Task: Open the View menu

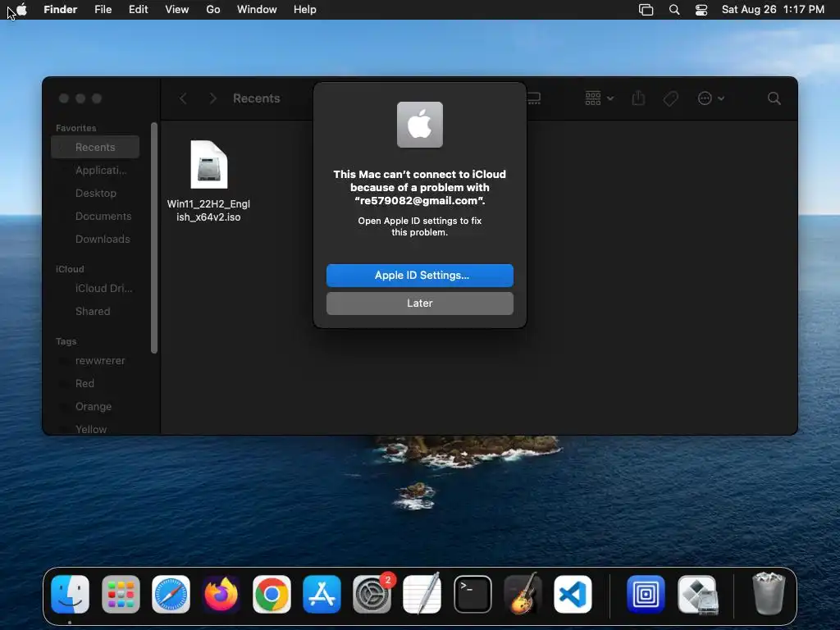Action: click(x=177, y=10)
